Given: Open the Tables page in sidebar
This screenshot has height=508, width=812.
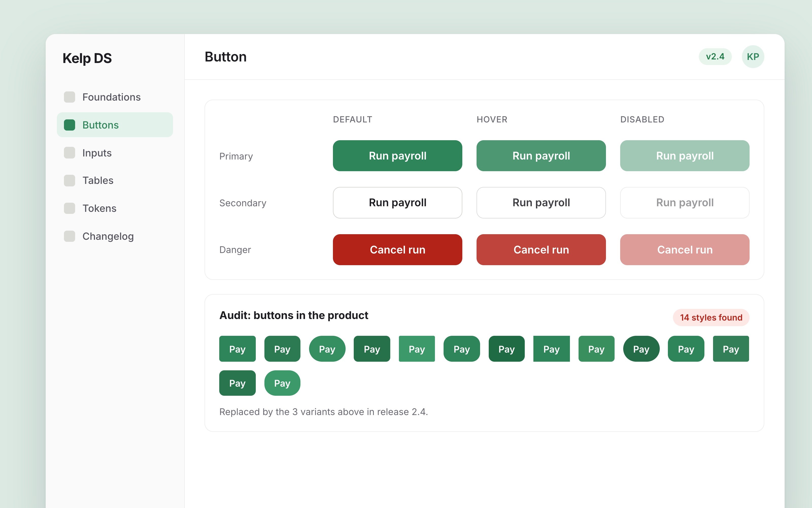Looking at the screenshot, I should pos(115,180).
